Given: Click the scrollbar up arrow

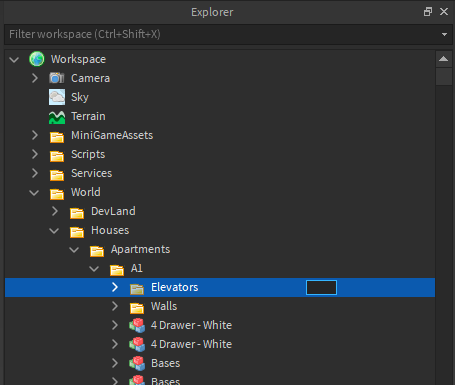Looking at the screenshot, I should pos(444,59).
